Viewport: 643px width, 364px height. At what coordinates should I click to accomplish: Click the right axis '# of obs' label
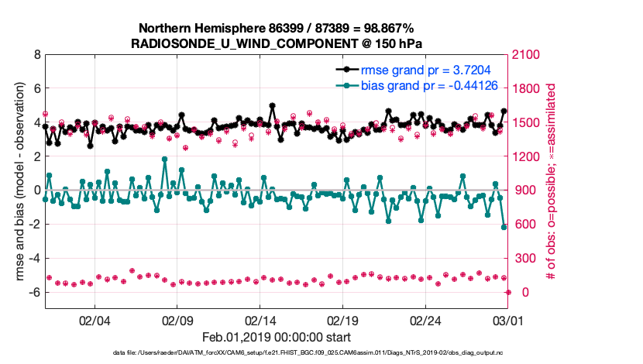pos(552,182)
